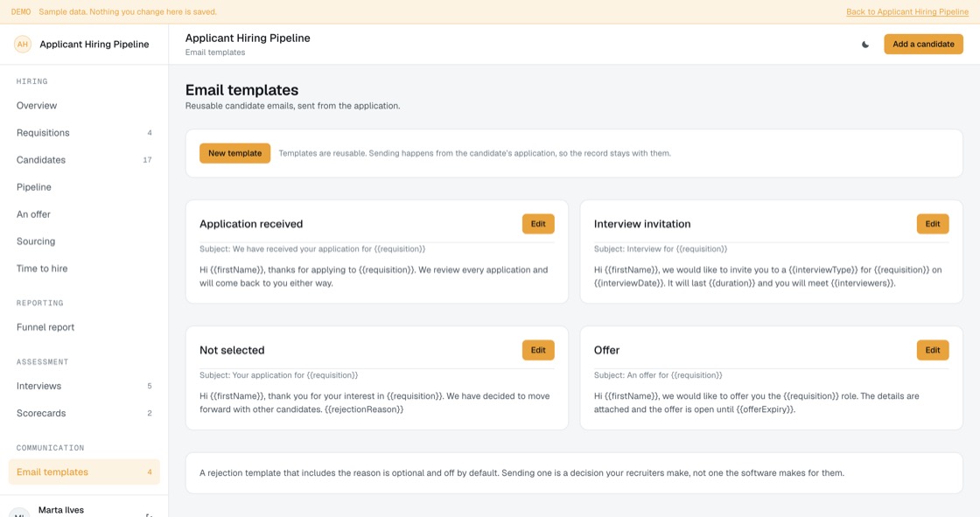Follow Back to Applicant Hiring Pipeline link
The height and width of the screenshot is (517, 980).
906,12
